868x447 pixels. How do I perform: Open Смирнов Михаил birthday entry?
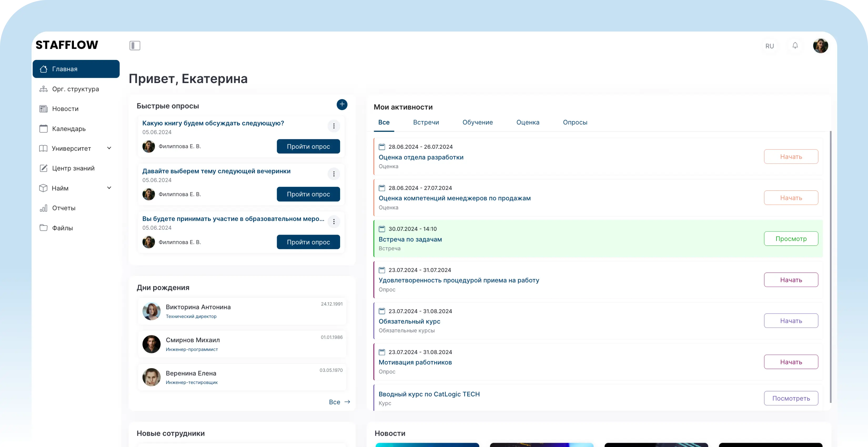pyautogui.click(x=242, y=344)
